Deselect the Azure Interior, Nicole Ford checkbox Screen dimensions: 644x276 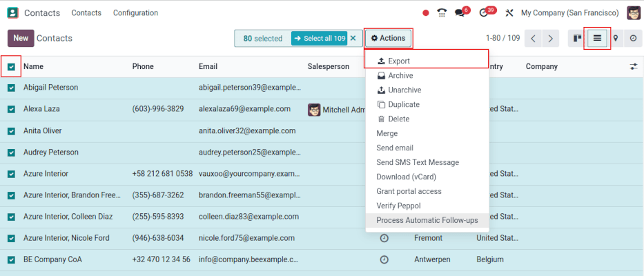pyautogui.click(x=12, y=238)
